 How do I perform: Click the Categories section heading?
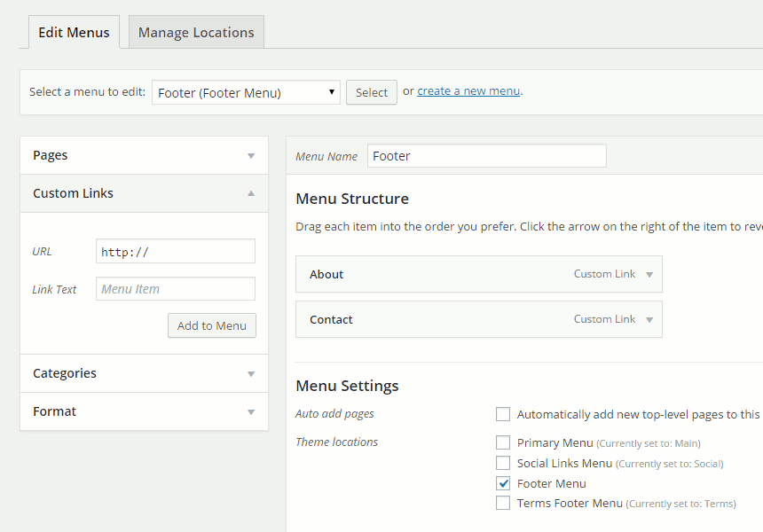click(x=65, y=373)
